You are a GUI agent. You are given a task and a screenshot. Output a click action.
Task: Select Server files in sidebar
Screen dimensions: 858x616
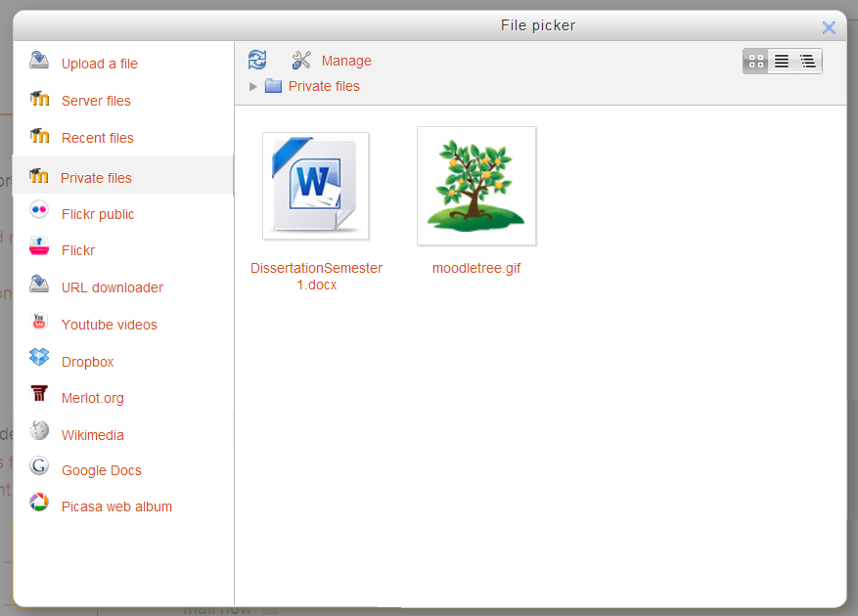click(x=96, y=101)
